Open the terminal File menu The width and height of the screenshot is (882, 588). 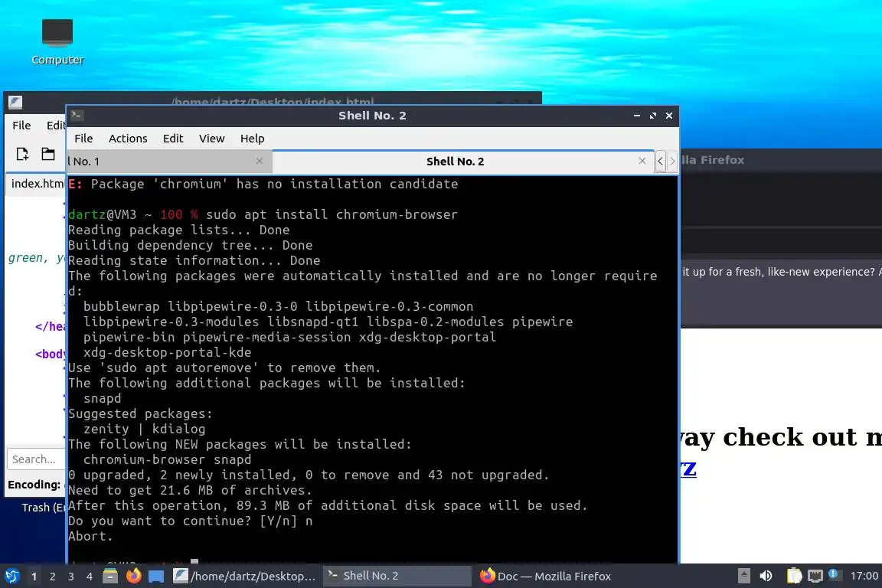pos(83,139)
